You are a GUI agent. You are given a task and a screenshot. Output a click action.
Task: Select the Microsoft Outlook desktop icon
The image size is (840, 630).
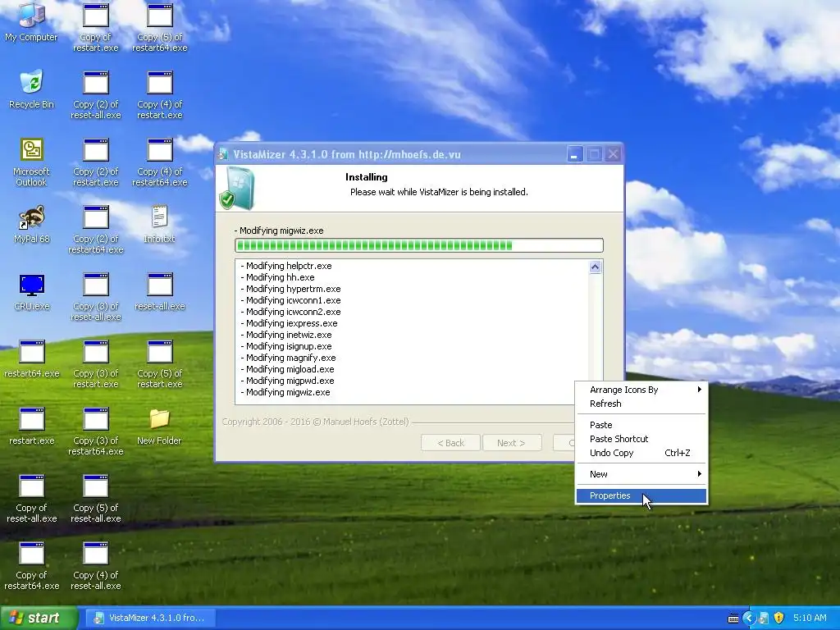(32, 162)
